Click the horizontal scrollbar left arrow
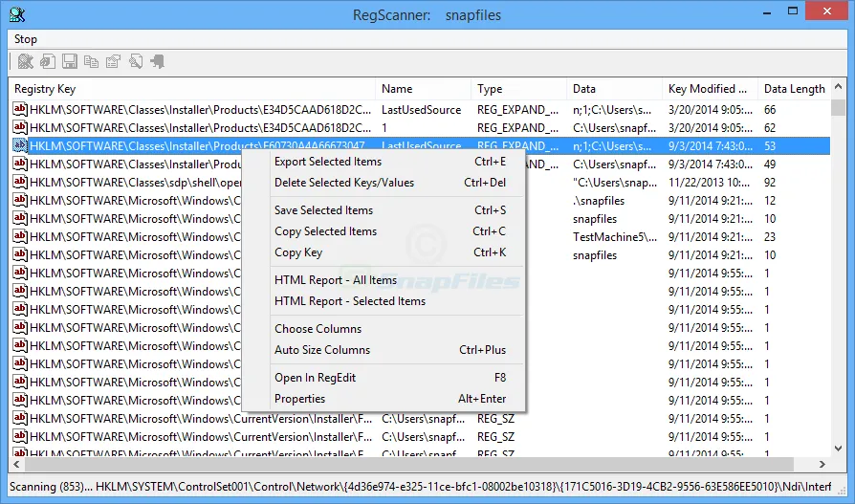 (16, 464)
